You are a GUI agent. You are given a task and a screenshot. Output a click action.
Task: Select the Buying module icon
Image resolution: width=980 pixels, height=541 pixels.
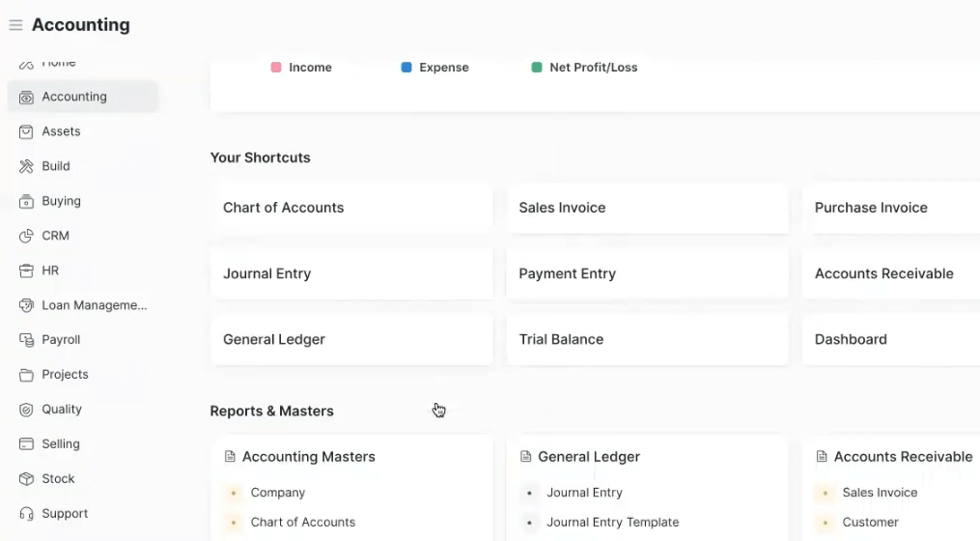pyautogui.click(x=26, y=201)
